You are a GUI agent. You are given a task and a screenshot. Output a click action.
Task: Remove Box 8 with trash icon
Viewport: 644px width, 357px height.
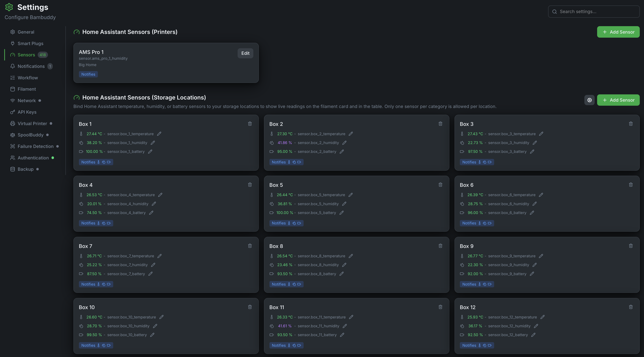(x=440, y=246)
